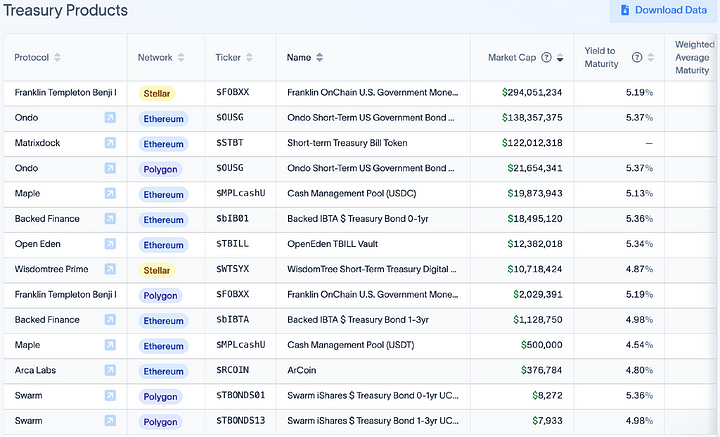
Task: Sort table by Name column arrows
Action: point(320,57)
